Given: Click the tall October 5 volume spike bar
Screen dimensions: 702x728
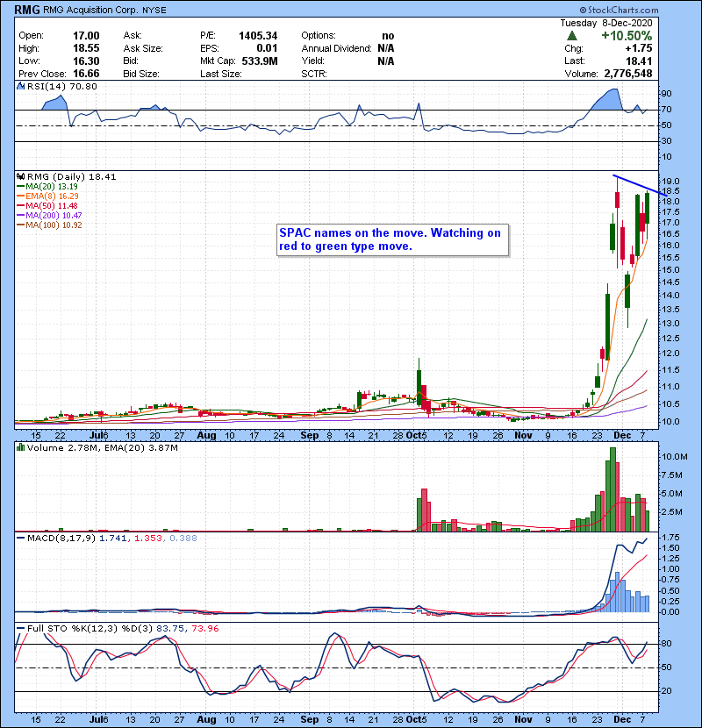Looking at the screenshot, I should click(424, 510).
